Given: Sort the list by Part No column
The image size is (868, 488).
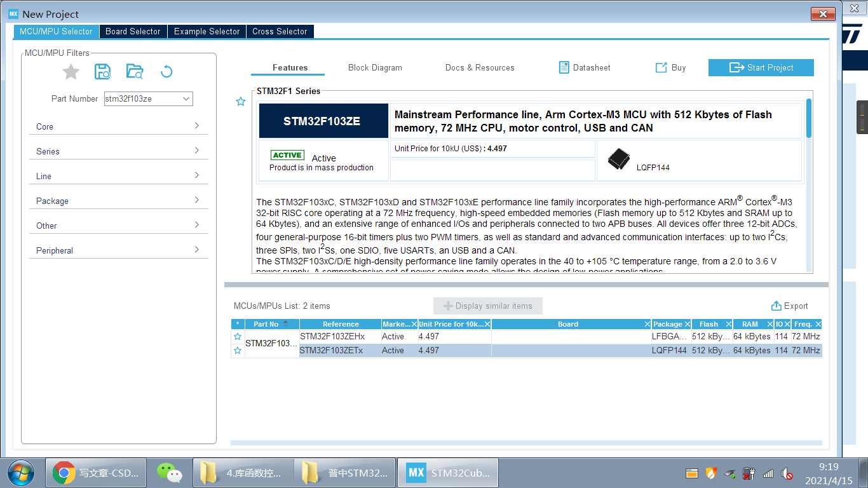Looking at the screenshot, I should (271, 323).
